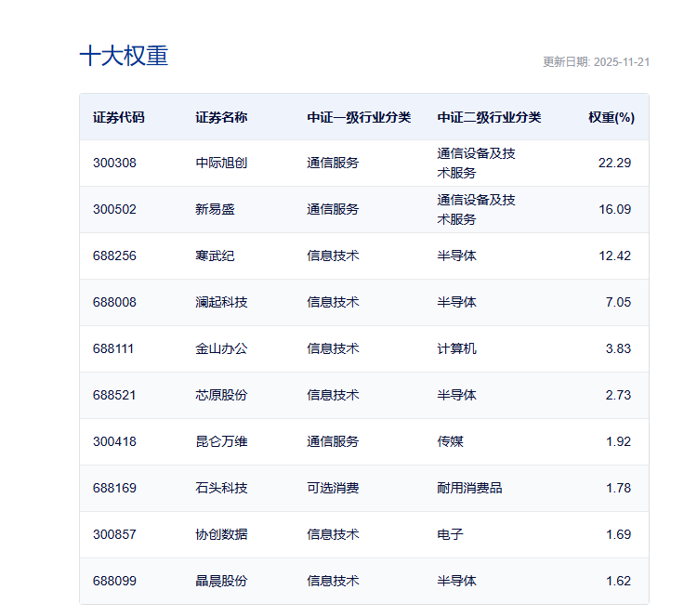Click the 证券名称 column header
This screenshot has width=697, height=616.
tap(221, 117)
